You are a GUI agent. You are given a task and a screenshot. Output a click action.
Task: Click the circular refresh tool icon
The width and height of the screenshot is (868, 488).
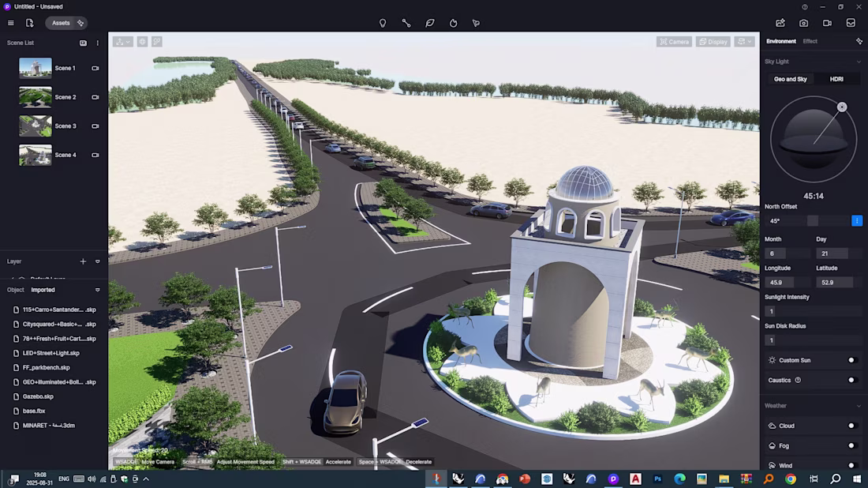(454, 23)
